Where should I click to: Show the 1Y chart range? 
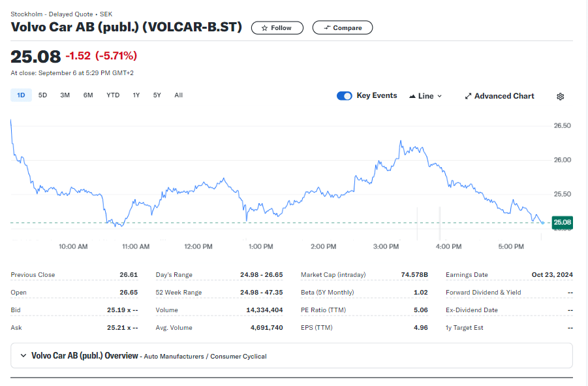tap(136, 95)
